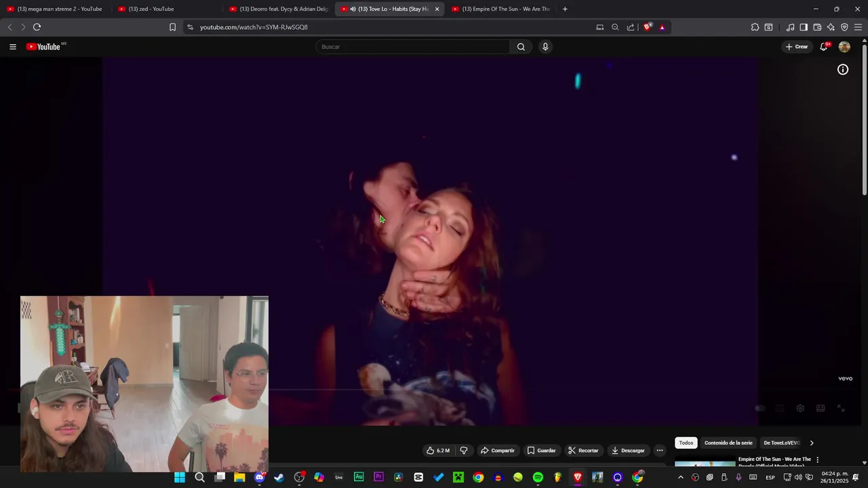Show more filter chips with arrow
Screen dimensions: 868x488
(812, 443)
